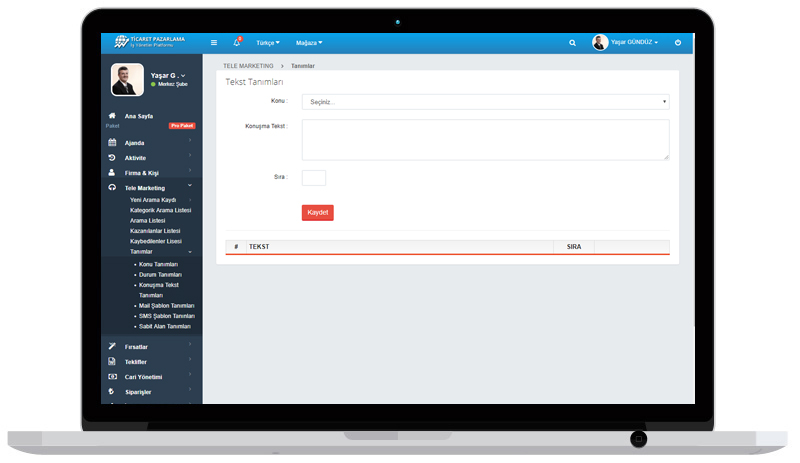Screen dimensions: 800x463
Task: Select Sabit Alan Tanımları
Action: tap(165, 326)
